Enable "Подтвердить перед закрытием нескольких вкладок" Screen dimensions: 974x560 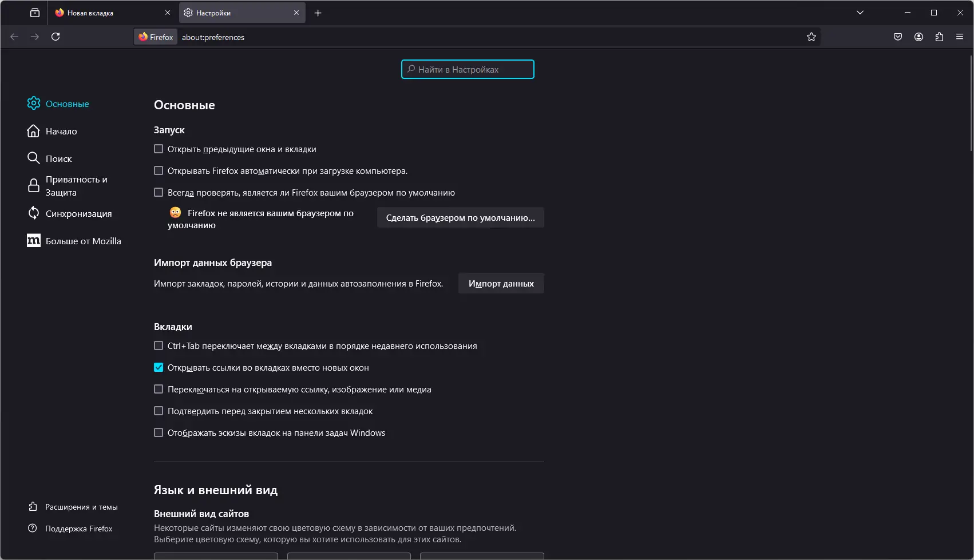coord(159,411)
